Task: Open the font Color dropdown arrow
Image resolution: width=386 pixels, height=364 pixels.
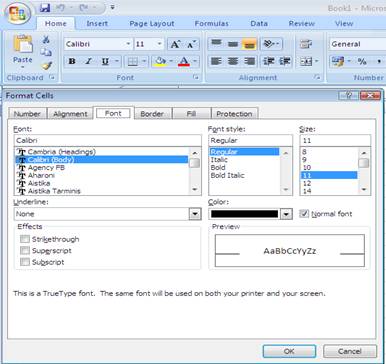Action: (286, 214)
